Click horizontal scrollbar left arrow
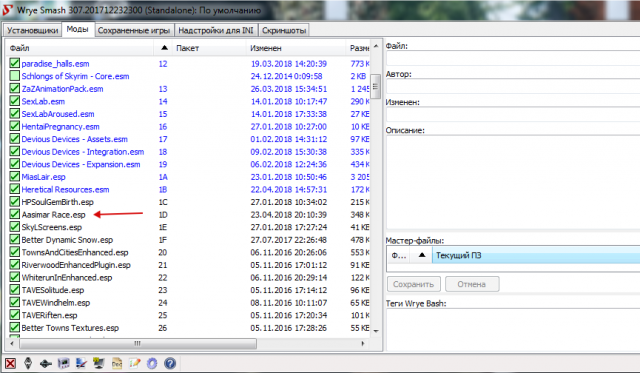 12,344
